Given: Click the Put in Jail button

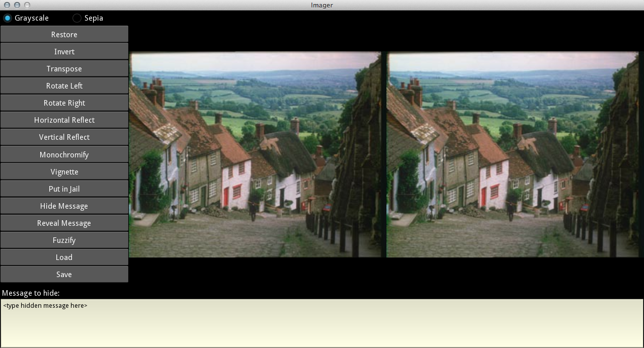Looking at the screenshot, I should 64,189.
